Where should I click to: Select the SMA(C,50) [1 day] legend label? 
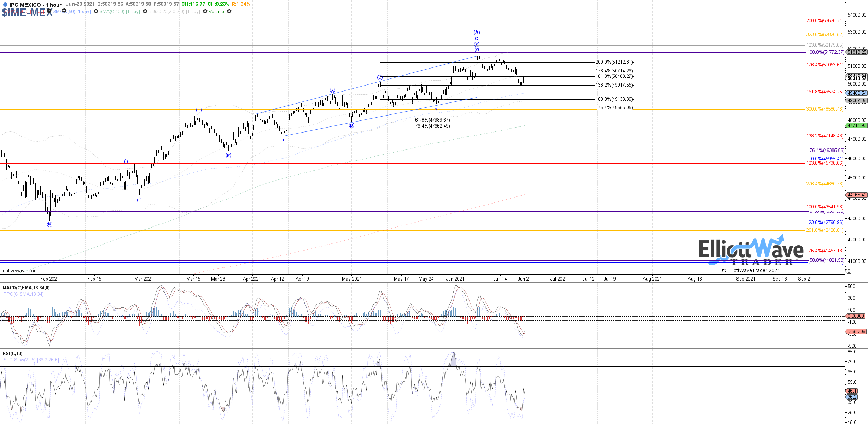(72, 11)
